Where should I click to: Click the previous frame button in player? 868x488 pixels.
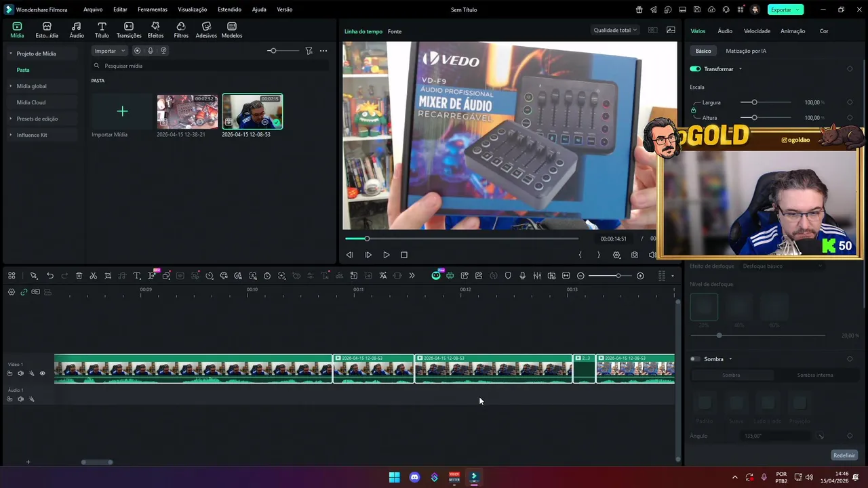(350, 255)
